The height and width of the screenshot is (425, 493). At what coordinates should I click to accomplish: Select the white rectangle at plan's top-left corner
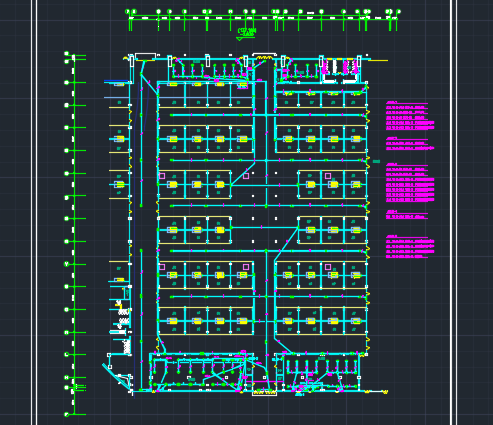tap(145, 56)
